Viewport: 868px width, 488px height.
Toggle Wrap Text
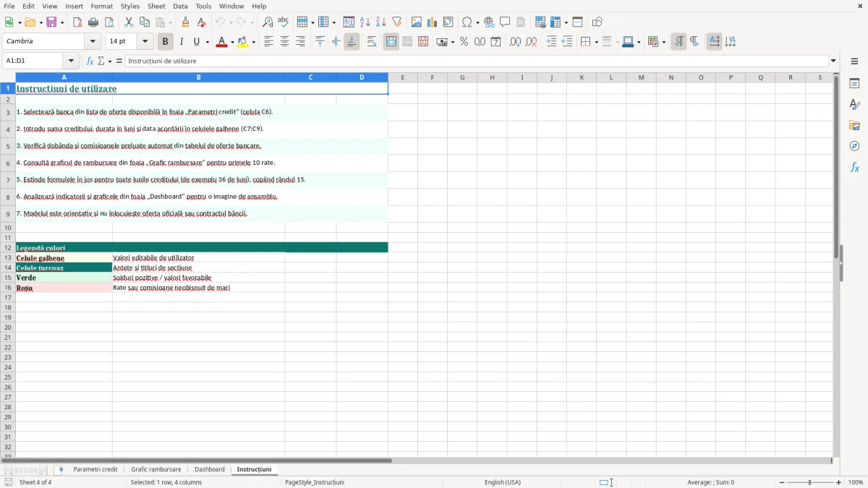pos(372,42)
